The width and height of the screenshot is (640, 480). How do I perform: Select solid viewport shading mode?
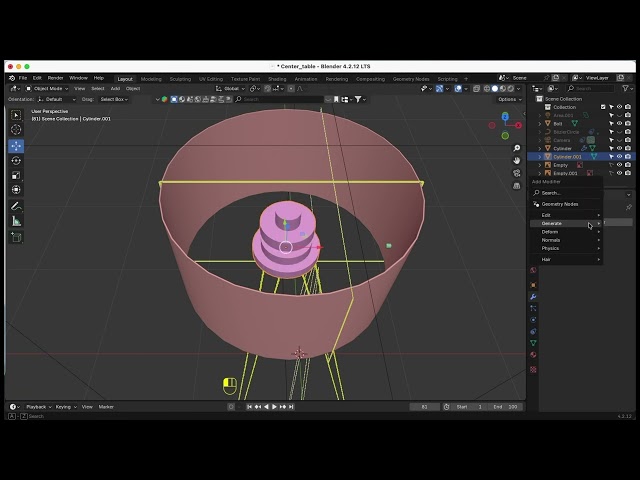pos(495,89)
